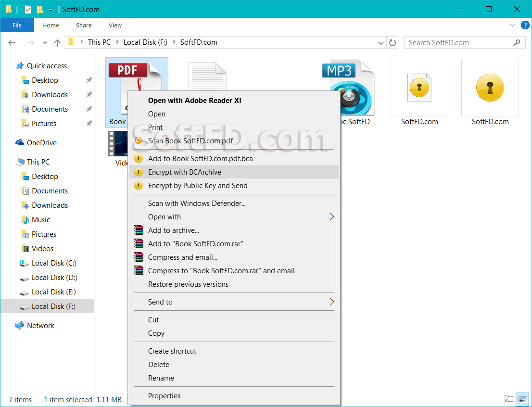Switch to Large icons view in status bar
The width and height of the screenshot is (532, 407).
point(523,399)
